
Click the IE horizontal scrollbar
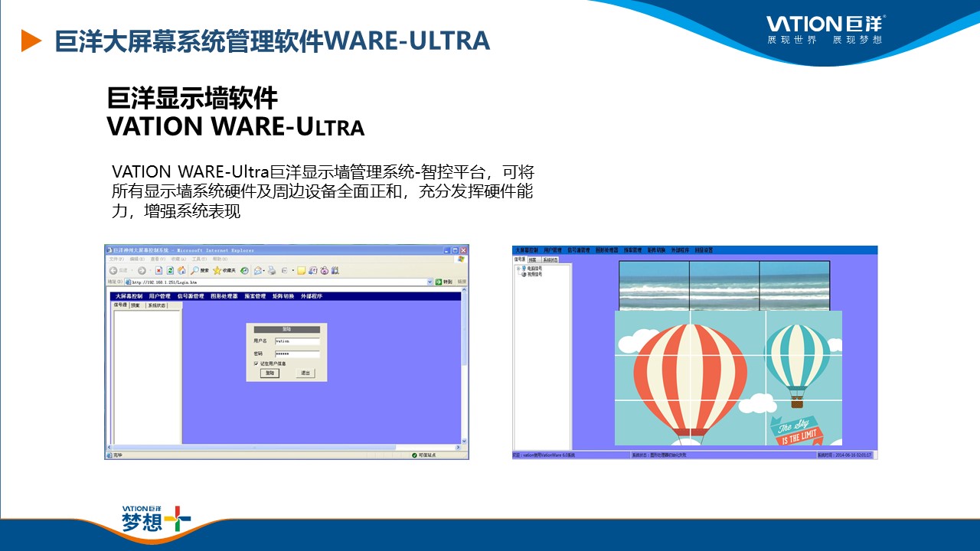283,447
